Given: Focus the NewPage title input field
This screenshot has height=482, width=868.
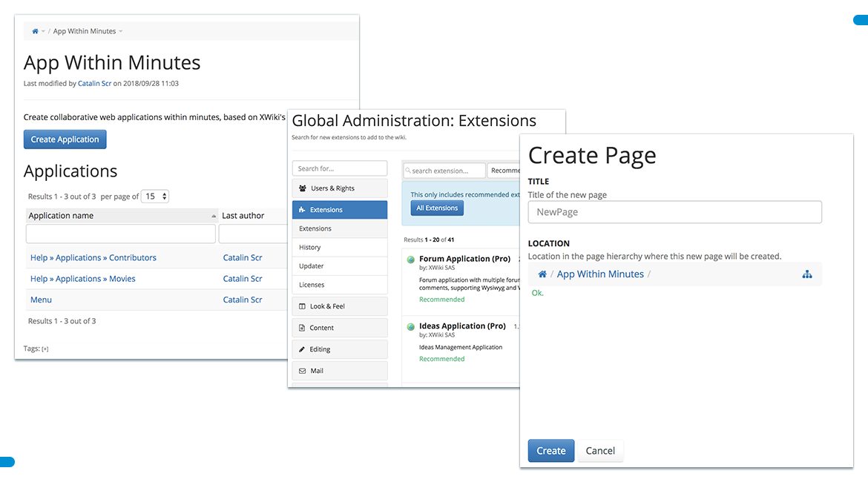Looking at the screenshot, I should (x=675, y=212).
